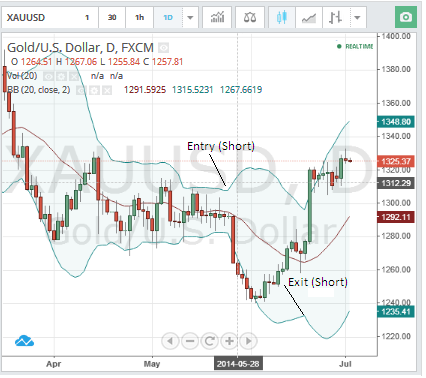This screenshot has width=426, height=378.
Task: Click the XAUUSD symbol input field
Action: point(38,17)
